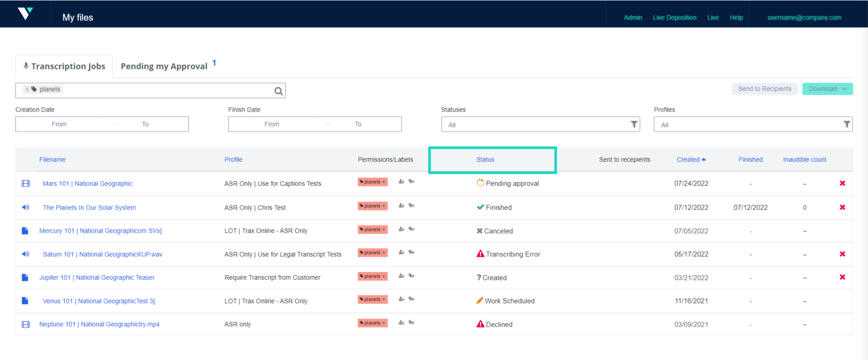Click the search magnifier icon

(x=278, y=91)
